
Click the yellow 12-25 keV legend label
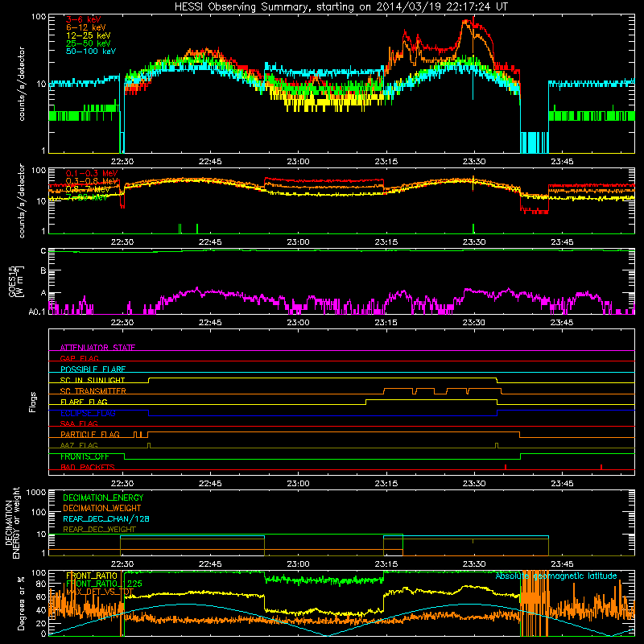tap(89, 35)
